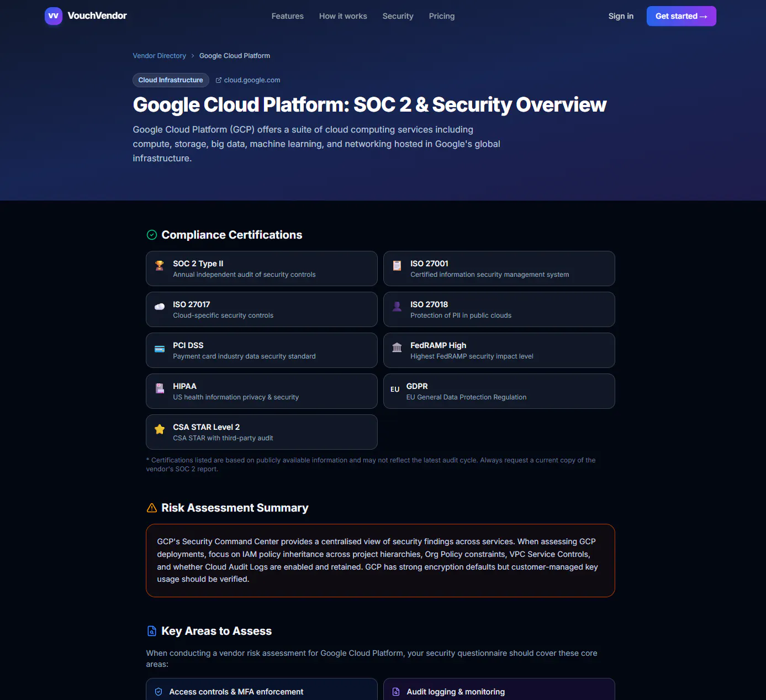Click the external link icon beside cloud.google.com
Image resolution: width=766 pixels, height=700 pixels.
click(x=219, y=80)
